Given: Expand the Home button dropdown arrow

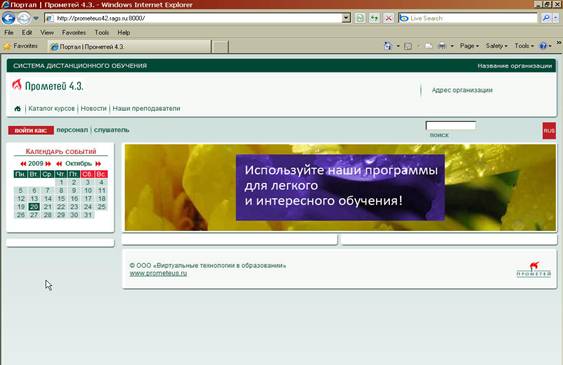Looking at the screenshot, I should (x=398, y=46).
